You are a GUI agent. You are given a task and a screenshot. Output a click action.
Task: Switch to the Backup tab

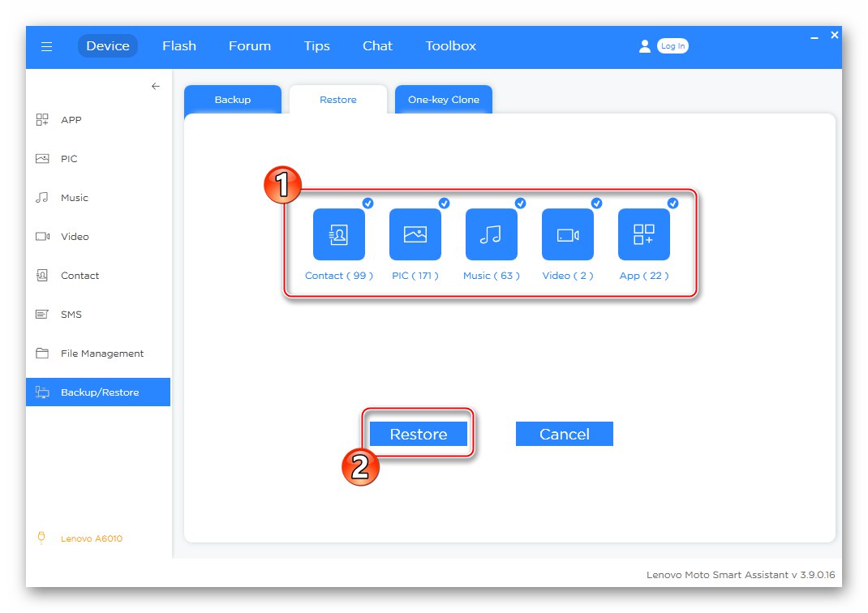pyautogui.click(x=233, y=100)
